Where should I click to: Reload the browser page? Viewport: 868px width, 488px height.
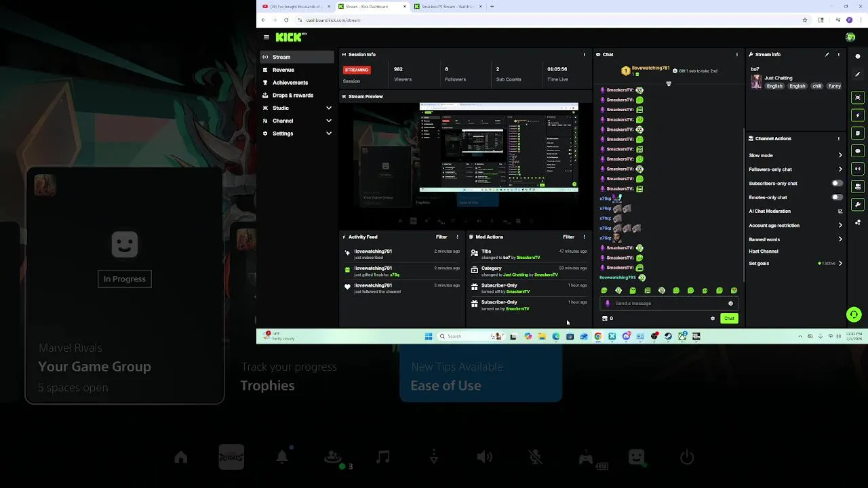[x=286, y=20]
